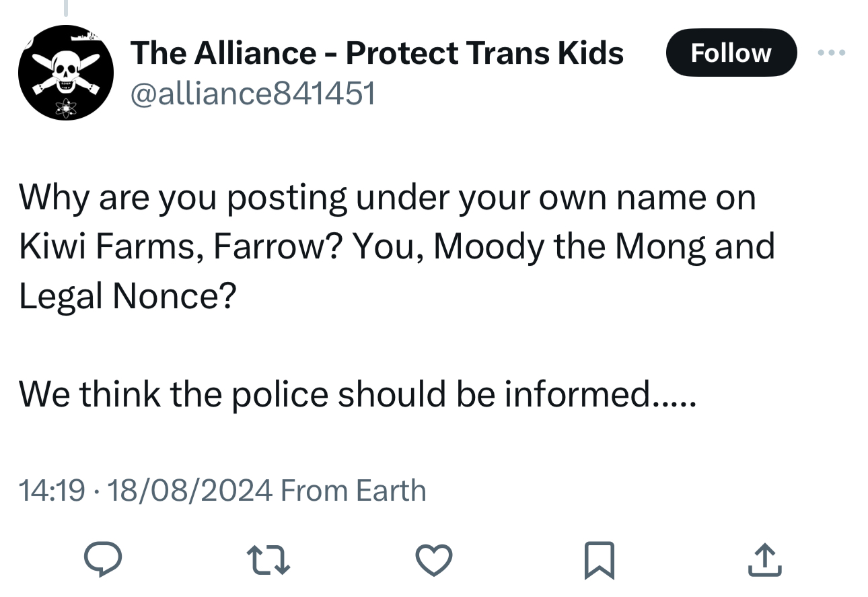The width and height of the screenshot is (868, 597).
Task: Repost this tweet with the retweet icon
Action: tap(268, 560)
